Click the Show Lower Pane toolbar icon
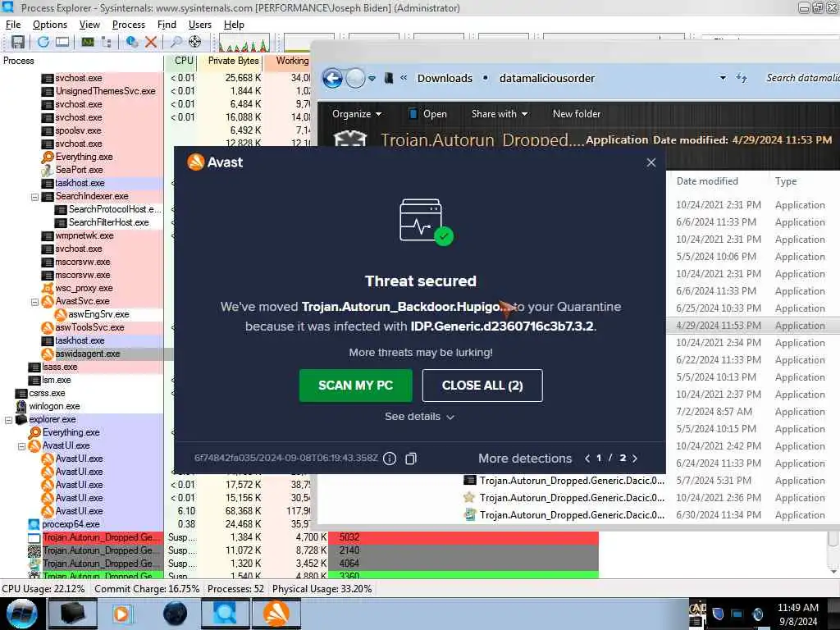 coord(62,42)
